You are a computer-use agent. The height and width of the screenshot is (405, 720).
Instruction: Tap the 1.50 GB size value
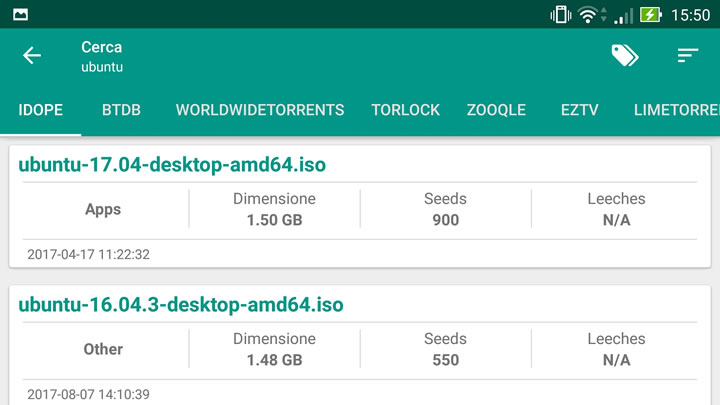[275, 220]
